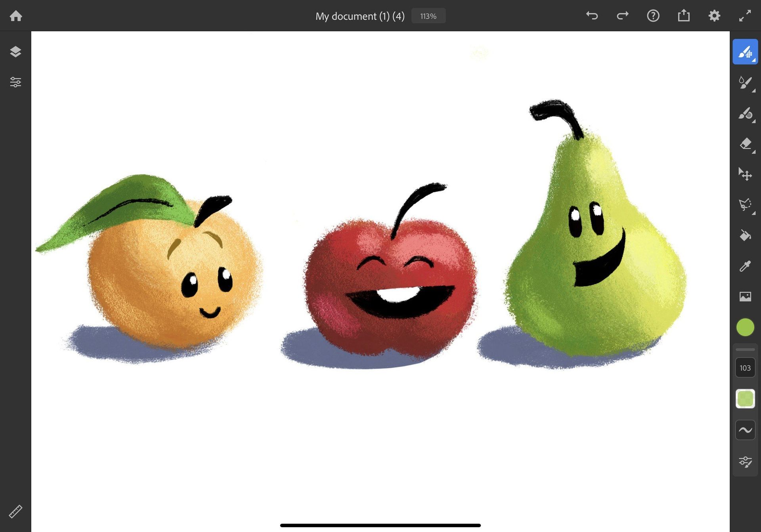Enable the Ruler tool
Viewport: 761px width, 532px height.
(16, 511)
